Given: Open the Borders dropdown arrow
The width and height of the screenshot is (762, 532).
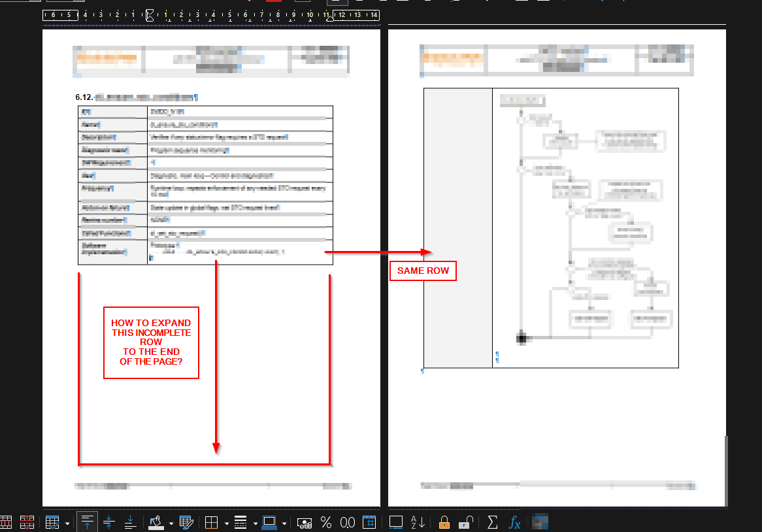Looking at the screenshot, I should pos(225,523).
